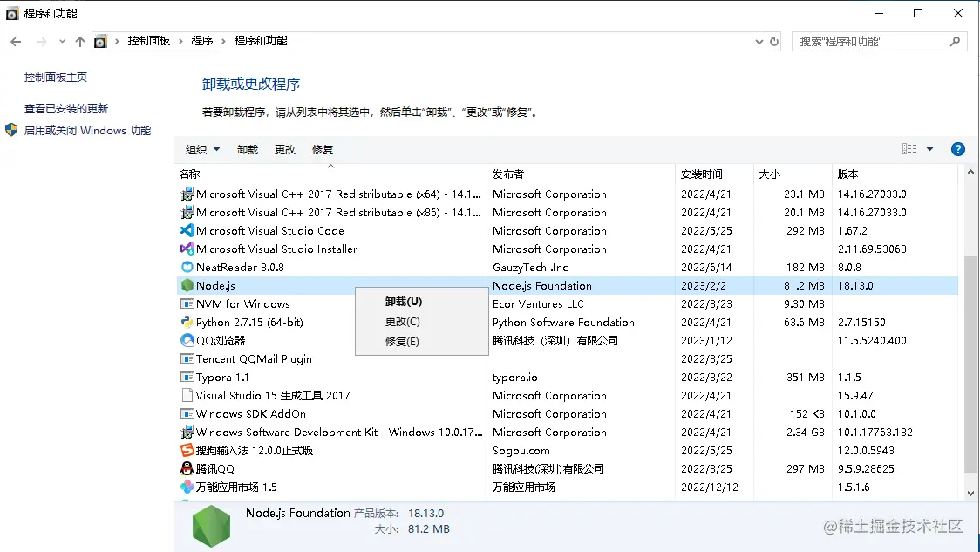Image resolution: width=980 pixels, height=552 pixels.
Task: Sort by 名称 column header
Action: tap(330, 174)
